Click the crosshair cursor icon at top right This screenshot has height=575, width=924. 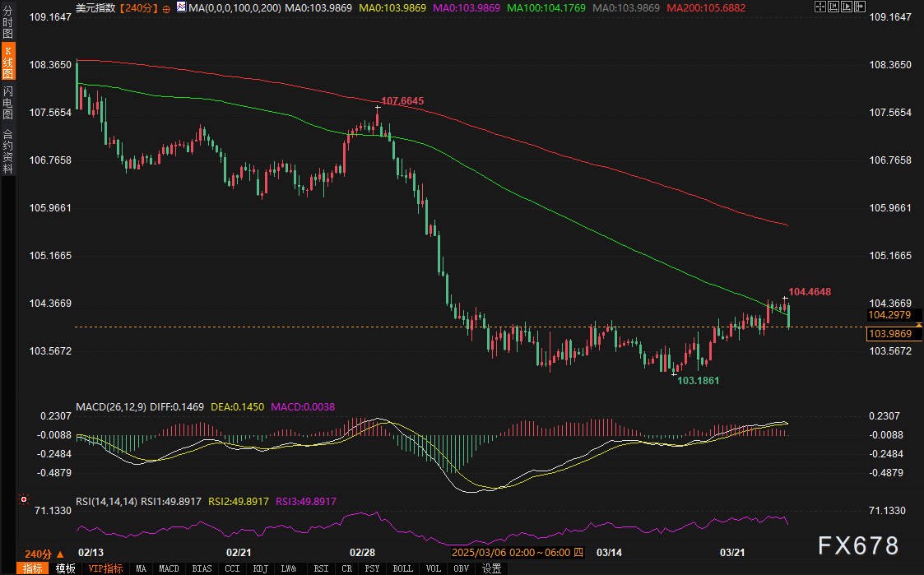820,7
